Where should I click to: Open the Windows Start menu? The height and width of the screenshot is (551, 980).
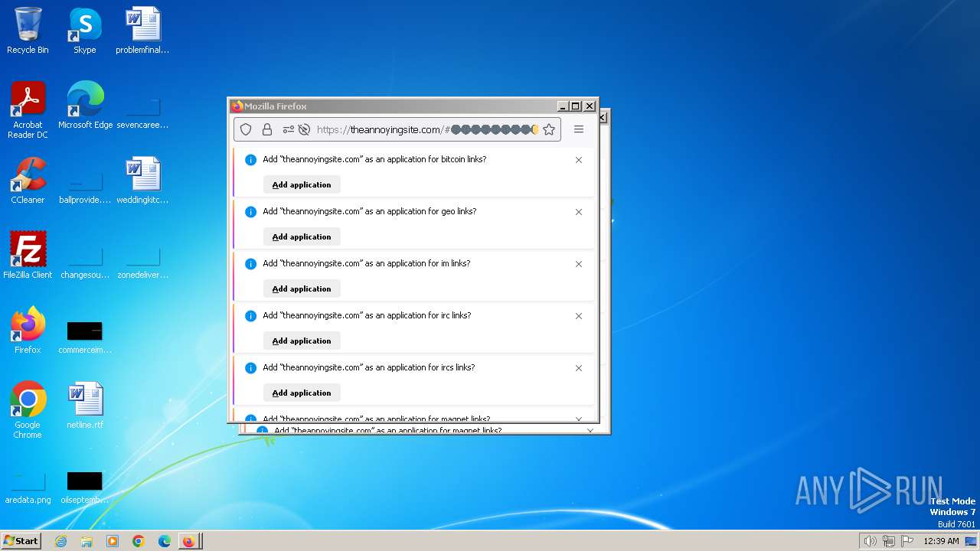pyautogui.click(x=21, y=540)
